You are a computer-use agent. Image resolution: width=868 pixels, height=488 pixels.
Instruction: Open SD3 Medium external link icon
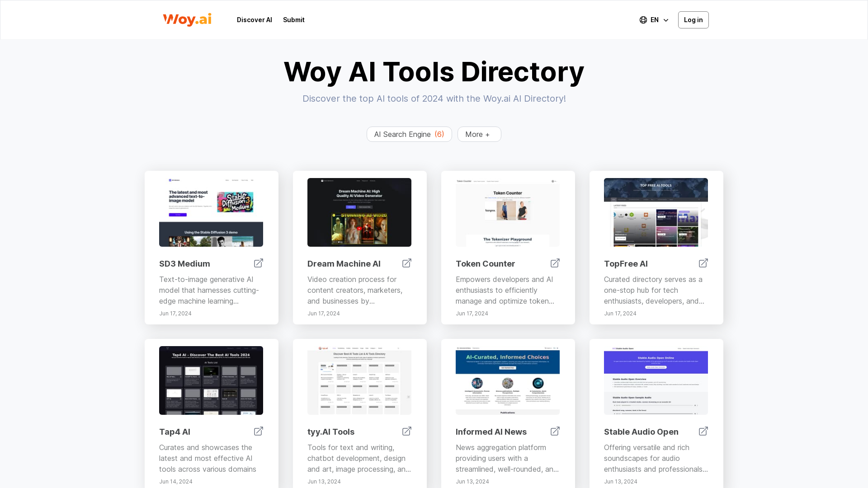[x=258, y=263]
